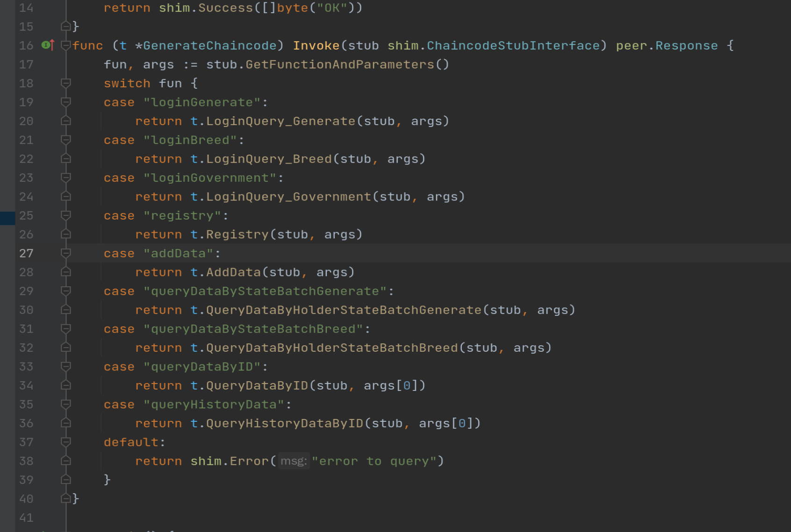Click the AddData method call on line 28
The image size is (791, 532).
click(x=234, y=272)
